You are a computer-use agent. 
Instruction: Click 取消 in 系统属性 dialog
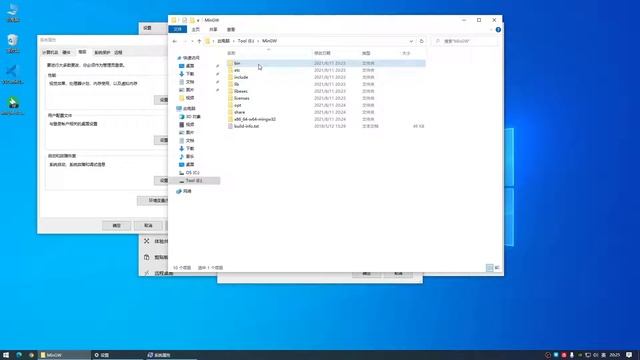(148, 226)
